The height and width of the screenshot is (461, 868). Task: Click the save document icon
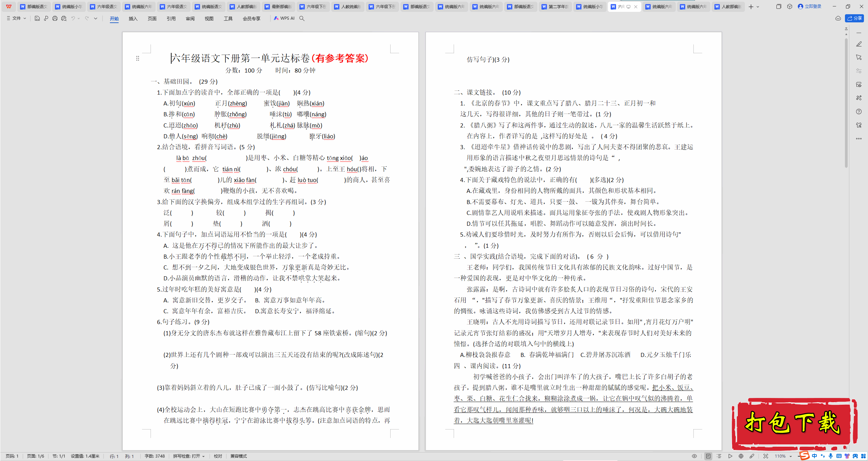(37, 18)
